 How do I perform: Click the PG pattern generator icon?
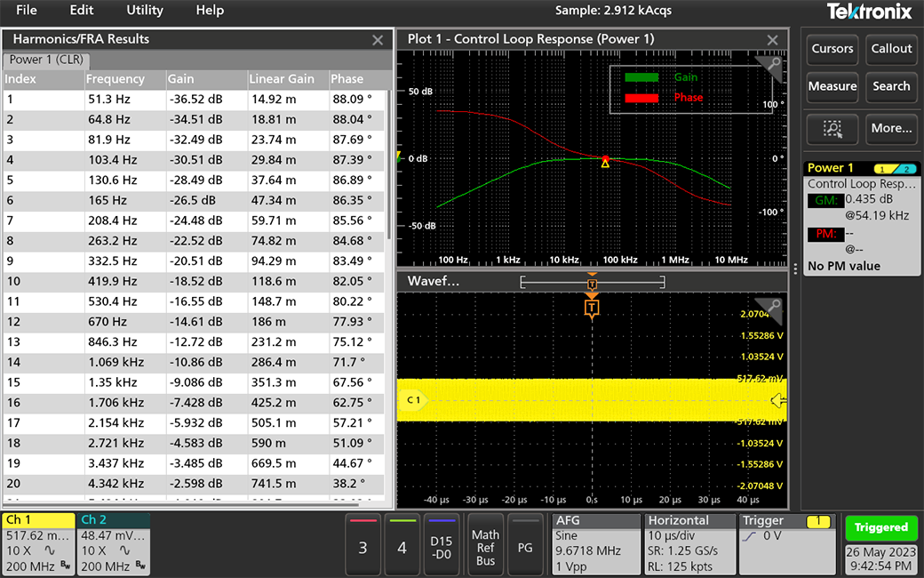pos(525,544)
